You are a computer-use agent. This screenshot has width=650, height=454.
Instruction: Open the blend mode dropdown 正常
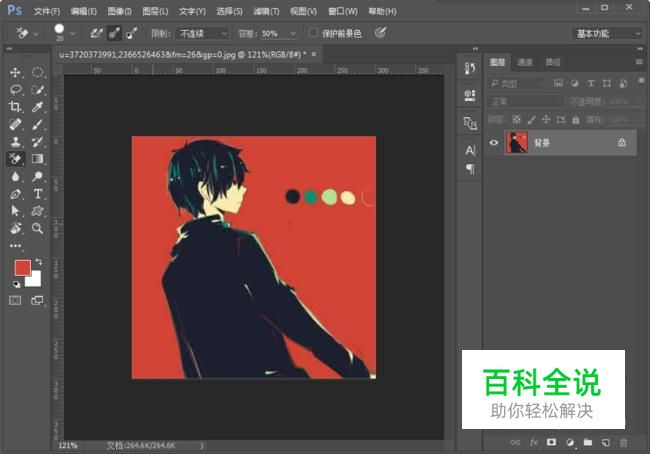coord(526,102)
